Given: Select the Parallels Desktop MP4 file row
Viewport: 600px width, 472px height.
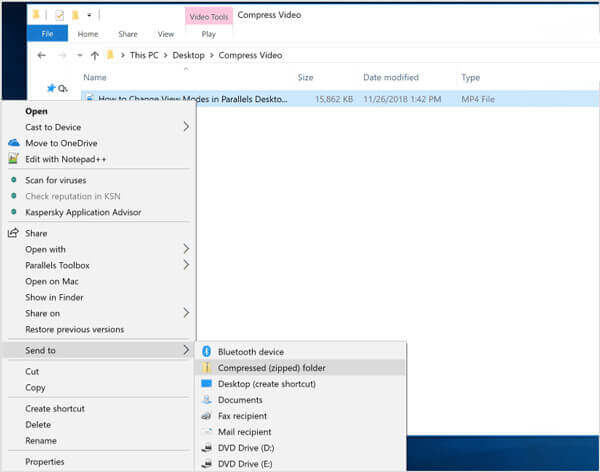Looking at the screenshot, I should 340,99.
